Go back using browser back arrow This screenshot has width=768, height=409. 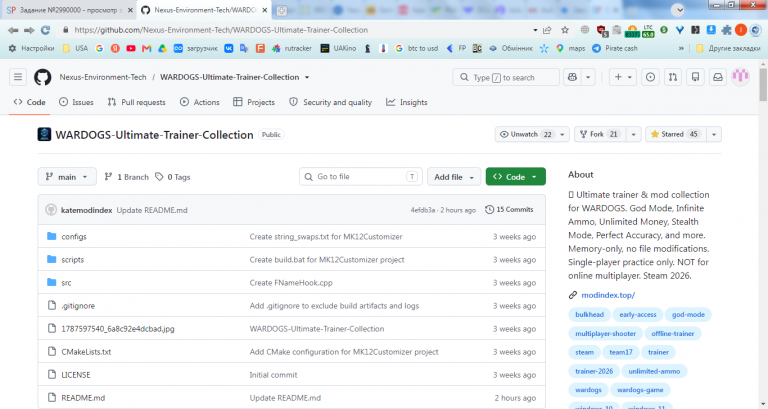(13, 30)
